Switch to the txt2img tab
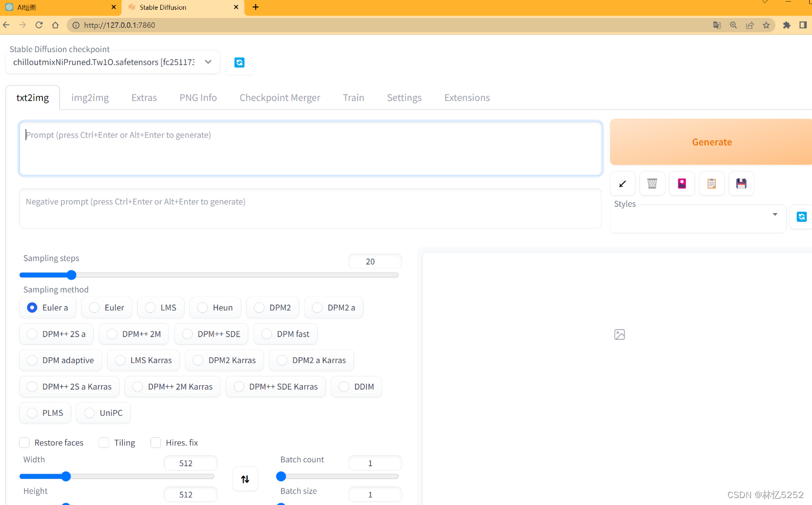Screen dimensions: 812x505 (32, 97)
